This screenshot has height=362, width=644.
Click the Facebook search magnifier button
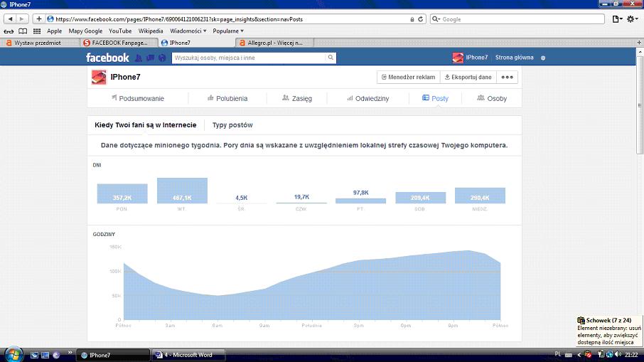pyautogui.click(x=331, y=58)
